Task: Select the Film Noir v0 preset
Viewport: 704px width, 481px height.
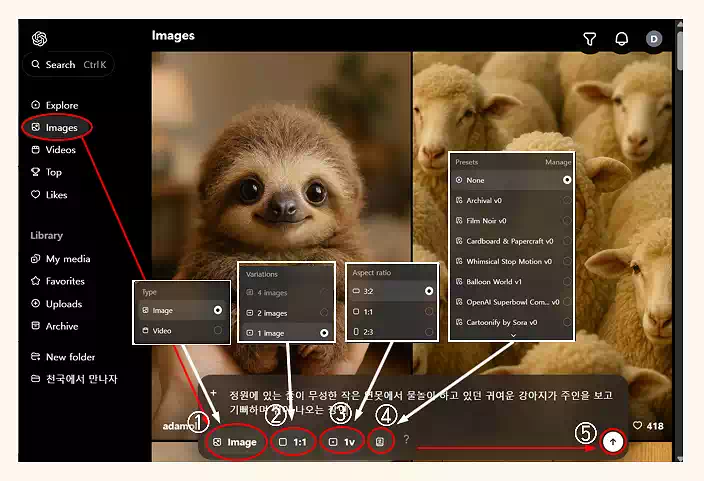Action: click(567, 221)
